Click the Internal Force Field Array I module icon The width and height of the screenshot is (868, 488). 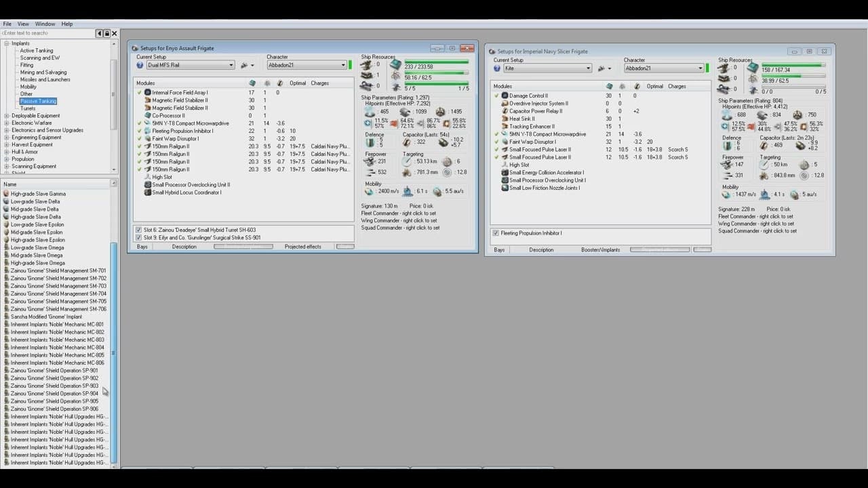[x=147, y=92]
